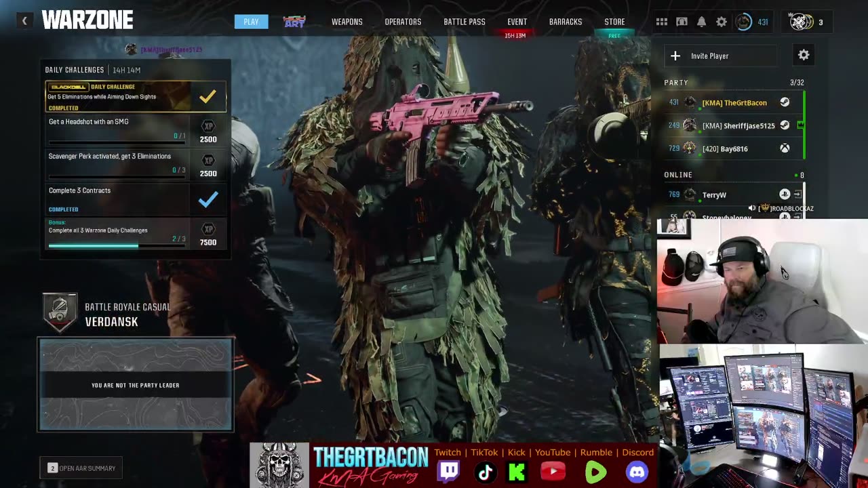This screenshot has width=868, height=488.
Task: Select party member [420] Bay6816
Action: click(732, 148)
